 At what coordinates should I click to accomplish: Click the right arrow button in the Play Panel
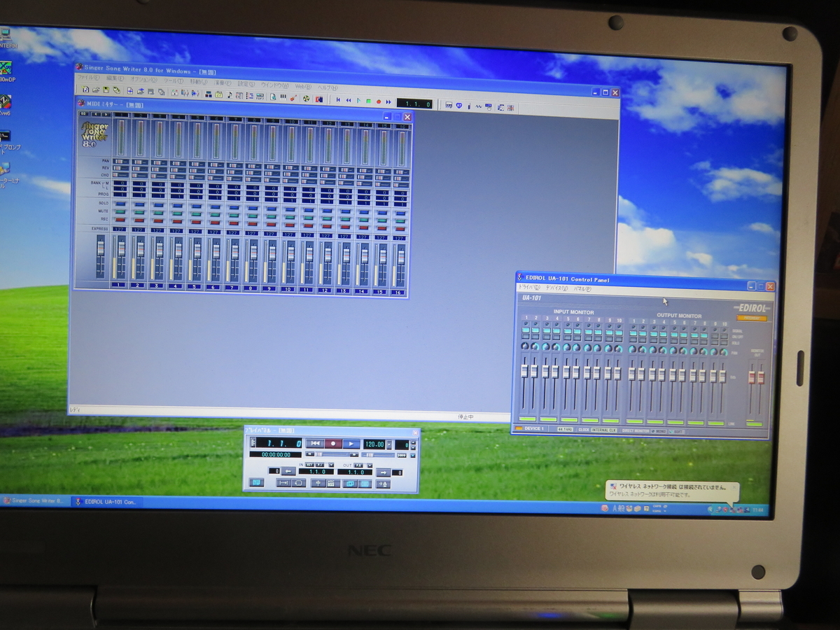384,472
